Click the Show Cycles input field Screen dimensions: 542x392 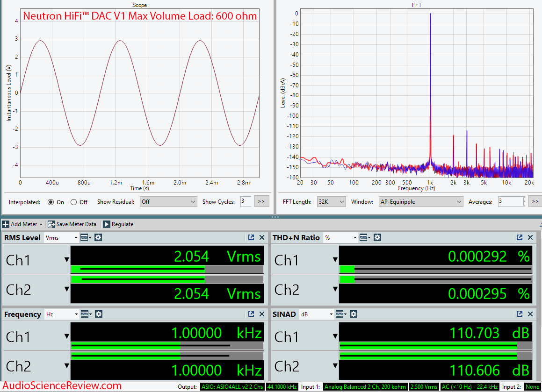pos(246,201)
